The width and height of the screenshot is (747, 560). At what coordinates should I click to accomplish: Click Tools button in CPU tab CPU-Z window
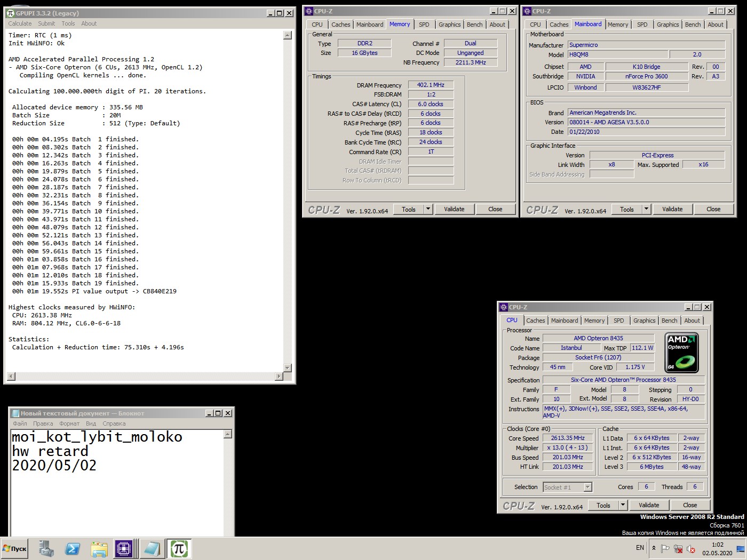603,505
